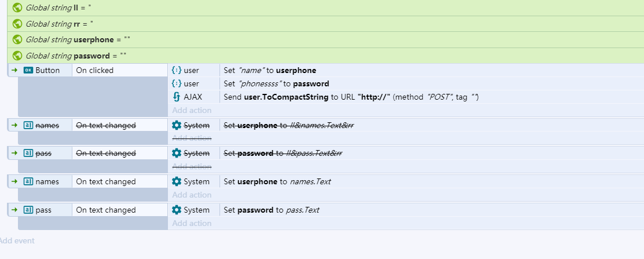Viewport: 644px width, 259px height.
Task: Click the green arrow beside the Button event
Action: pos(14,70)
